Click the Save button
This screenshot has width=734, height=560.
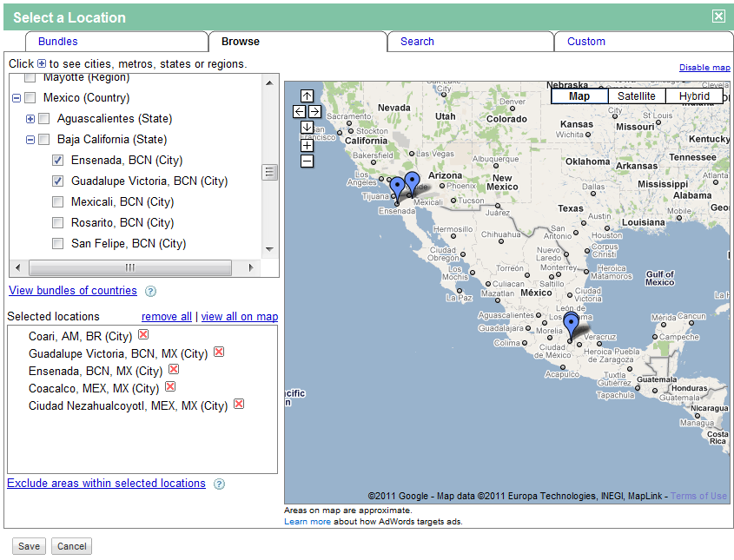(x=29, y=546)
